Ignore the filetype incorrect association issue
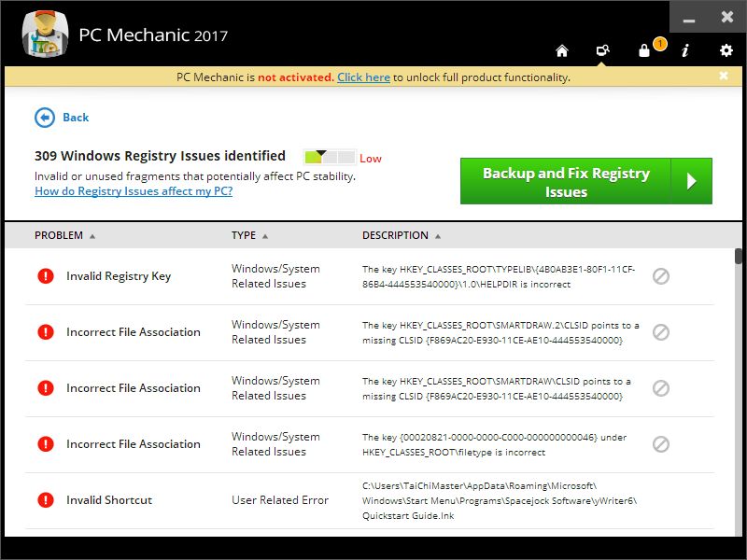 pos(661,444)
